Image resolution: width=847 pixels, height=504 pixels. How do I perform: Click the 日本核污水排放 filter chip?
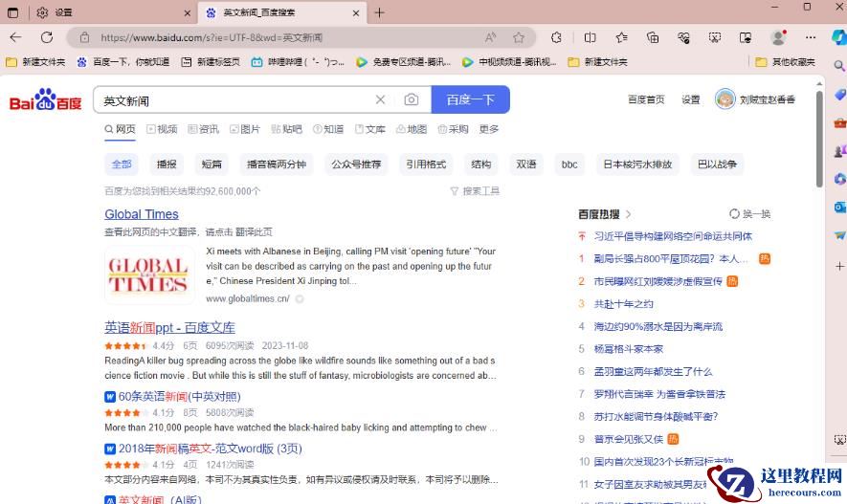coord(637,164)
